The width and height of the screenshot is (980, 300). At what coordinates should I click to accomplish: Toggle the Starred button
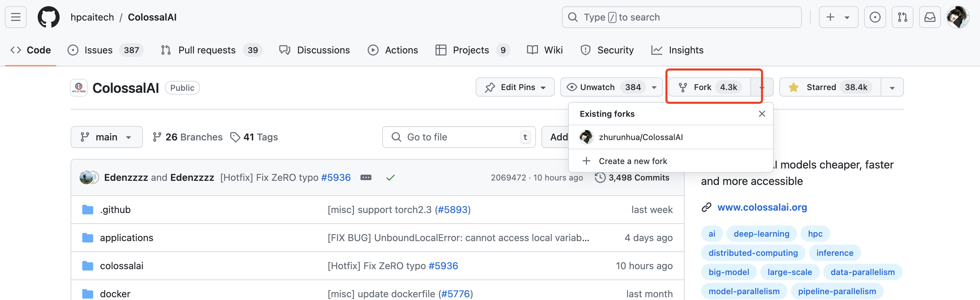(x=830, y=87)
